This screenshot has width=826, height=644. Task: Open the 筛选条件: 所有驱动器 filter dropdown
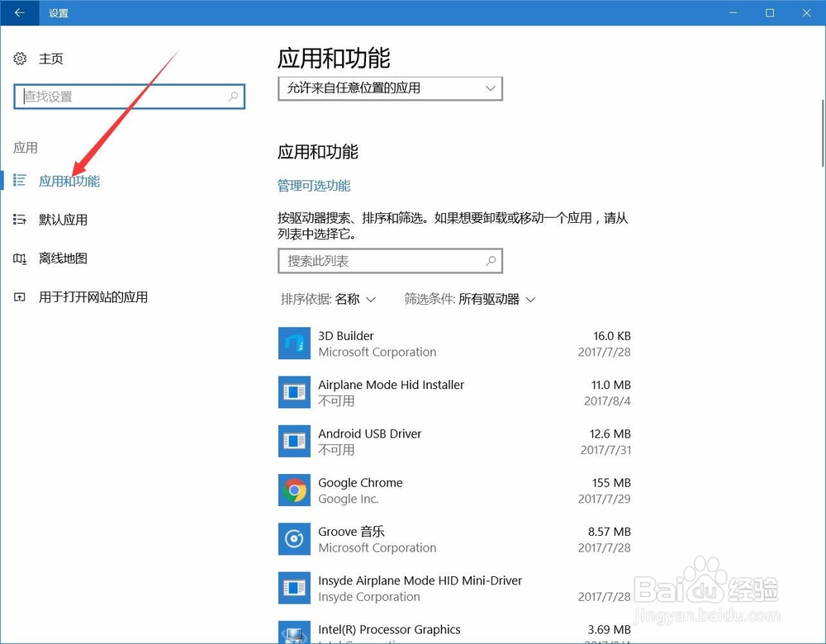tap(470, 300)
